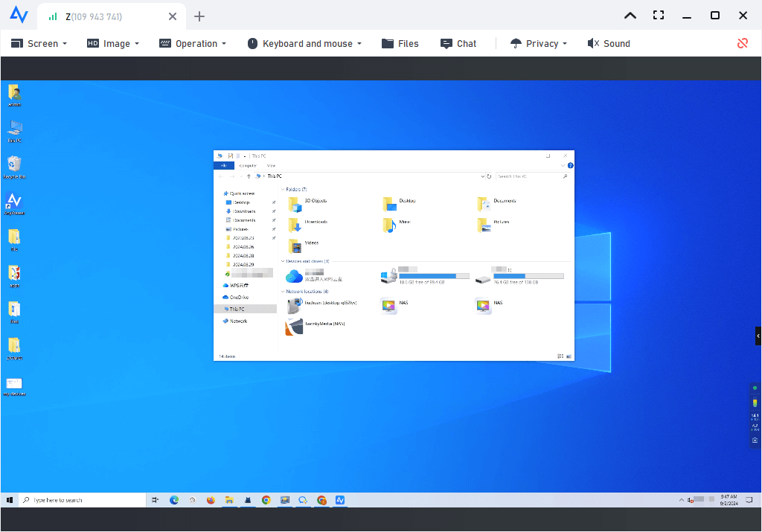The height and width of the screenshot is (532, 762).
Task: Toggle remote Sound on or off
Action: (x=608, y=43)
